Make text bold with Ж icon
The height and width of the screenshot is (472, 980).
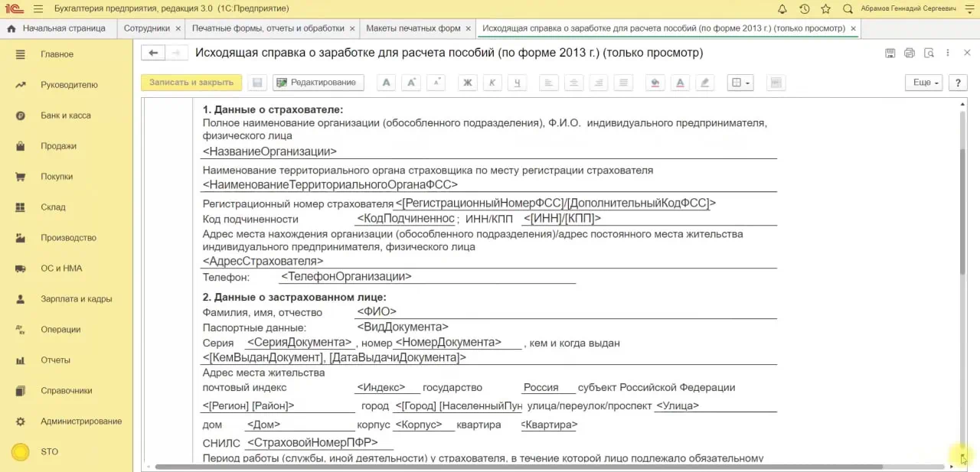click(467, 82)
